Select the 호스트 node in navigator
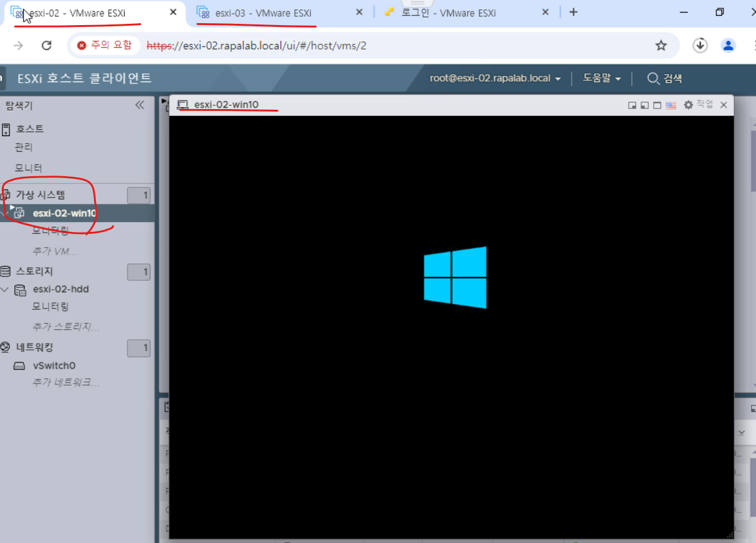This screenshot has height=543, width=756. tap(29, 129)
